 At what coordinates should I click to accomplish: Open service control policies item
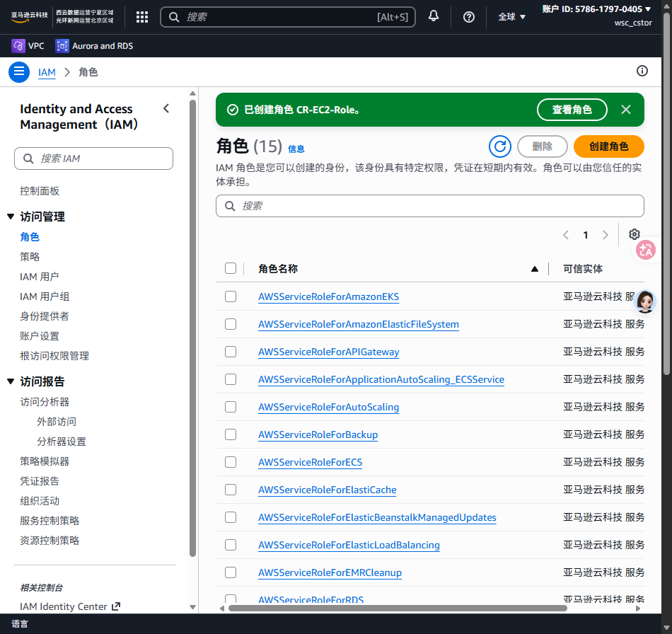tap(50, 520)
